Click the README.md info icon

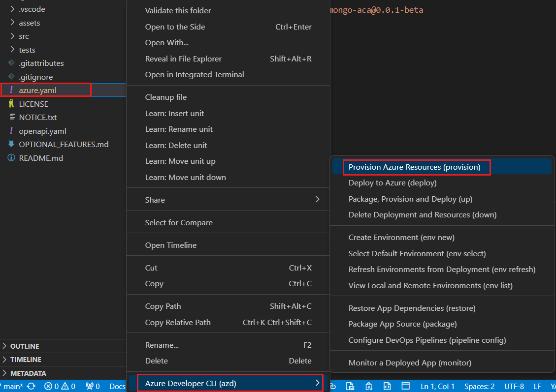click(x=11, y=157)
